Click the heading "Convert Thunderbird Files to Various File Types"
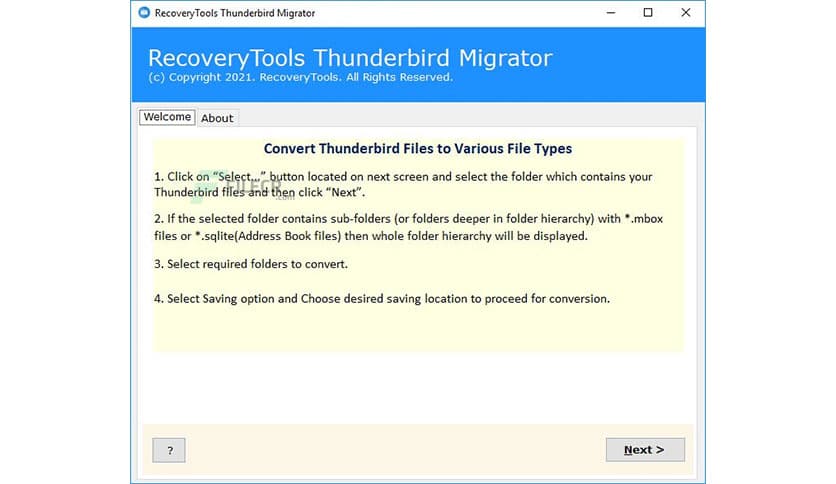Viewport: 836px width, 484px height. coord(418,149)
